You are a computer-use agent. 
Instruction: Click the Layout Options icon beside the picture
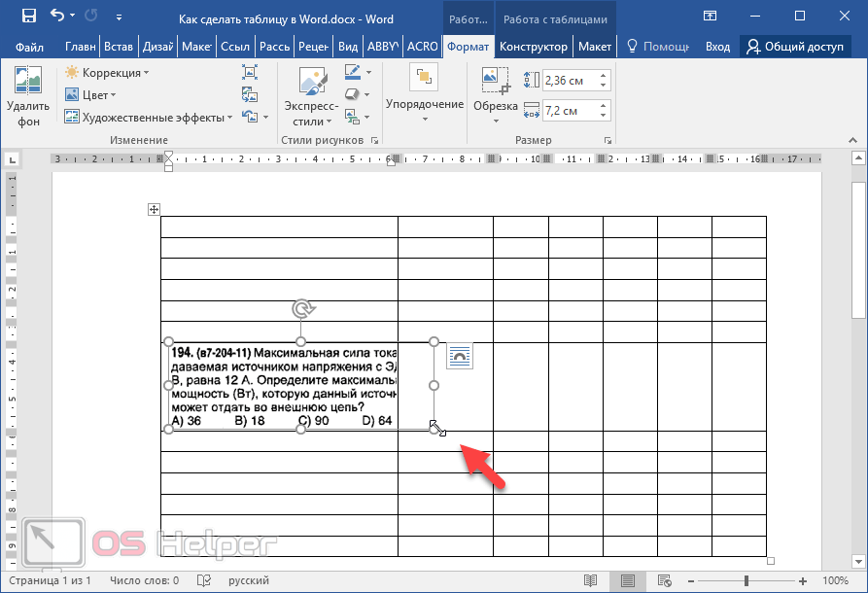coord(460,357)
